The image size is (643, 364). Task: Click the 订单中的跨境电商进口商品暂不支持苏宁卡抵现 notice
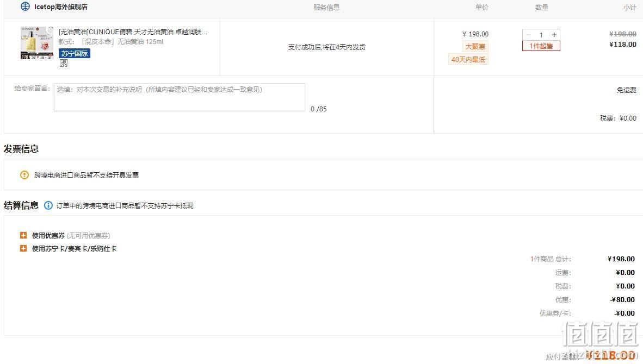point(125,205)
